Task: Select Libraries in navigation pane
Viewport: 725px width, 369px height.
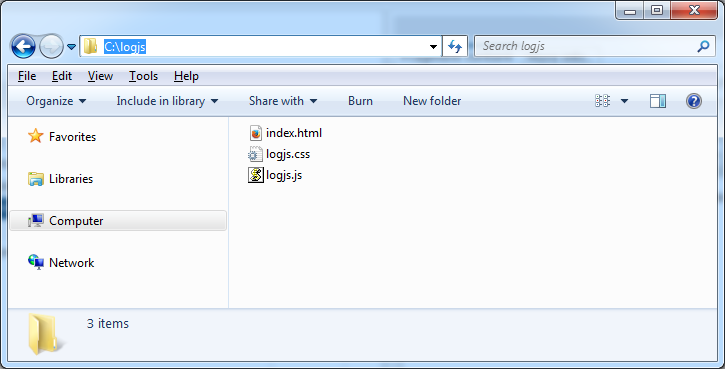Action: [71, 179]
